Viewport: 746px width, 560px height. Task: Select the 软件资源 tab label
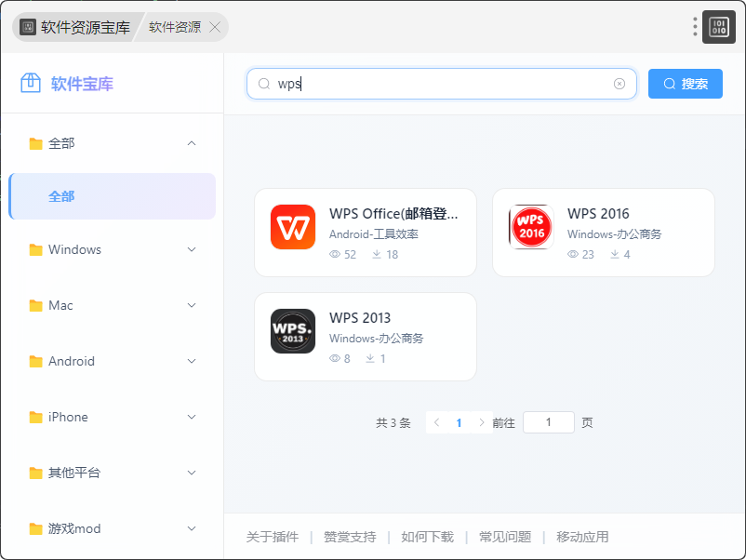(x=175, y=27)
